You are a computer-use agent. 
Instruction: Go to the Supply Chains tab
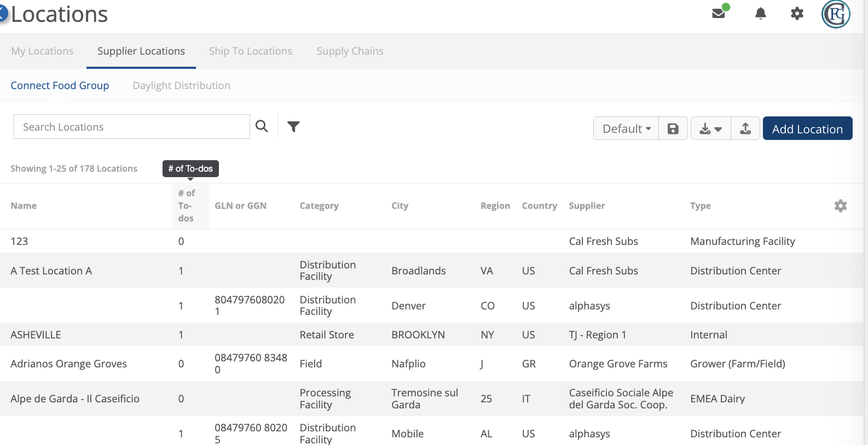click(350, 51)
